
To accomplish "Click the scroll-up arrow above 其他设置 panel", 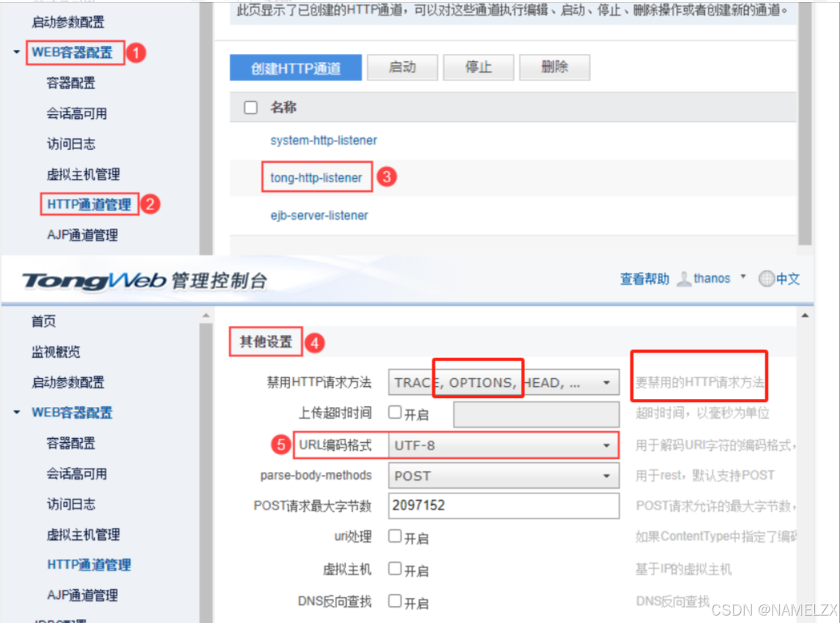I will click(x=804, y=316).
